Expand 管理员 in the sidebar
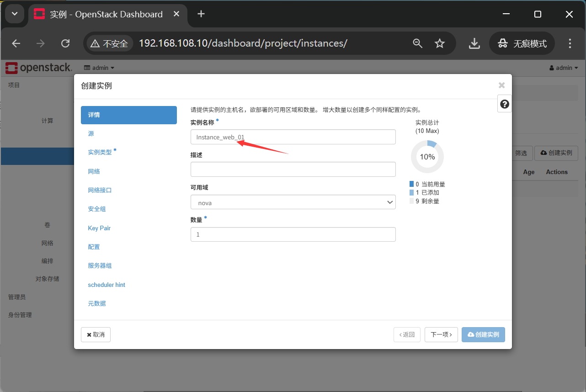The image size is (586, 392). (17, 297)
